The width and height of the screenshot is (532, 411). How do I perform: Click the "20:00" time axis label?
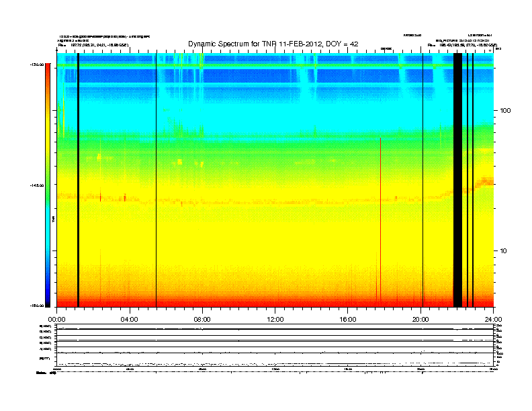click(x=420, y=320)
